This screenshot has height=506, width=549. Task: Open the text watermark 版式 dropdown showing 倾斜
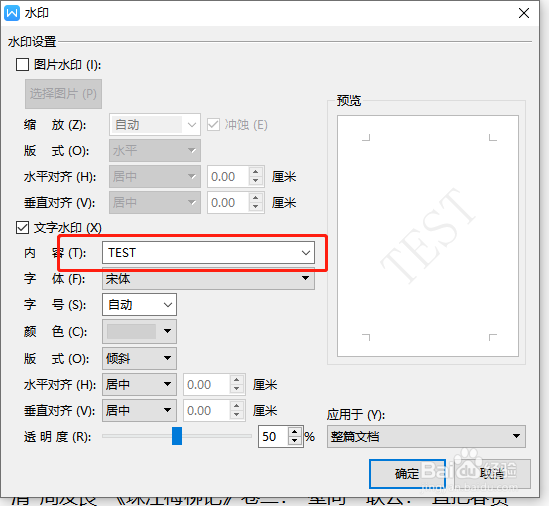pyautogui.click(x=139, y=358)
